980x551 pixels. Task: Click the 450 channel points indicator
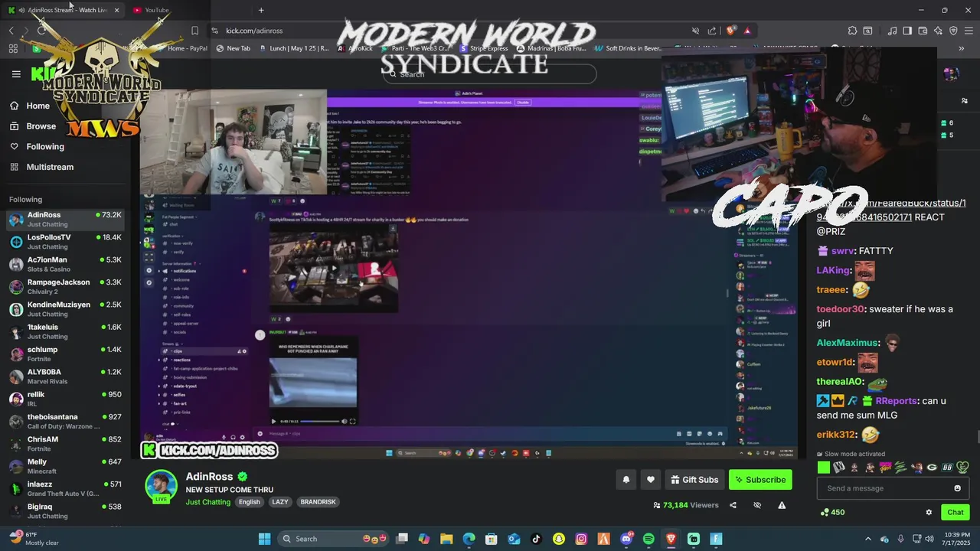[832, 512]
